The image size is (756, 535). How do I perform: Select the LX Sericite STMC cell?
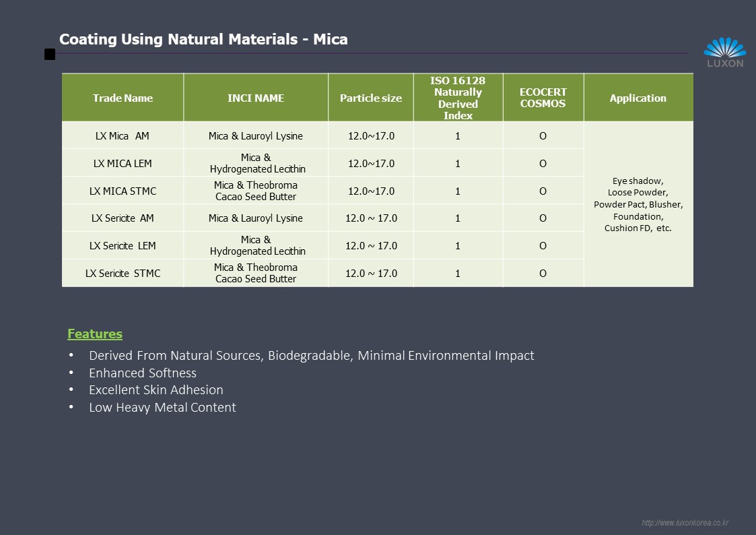(123, 274)
